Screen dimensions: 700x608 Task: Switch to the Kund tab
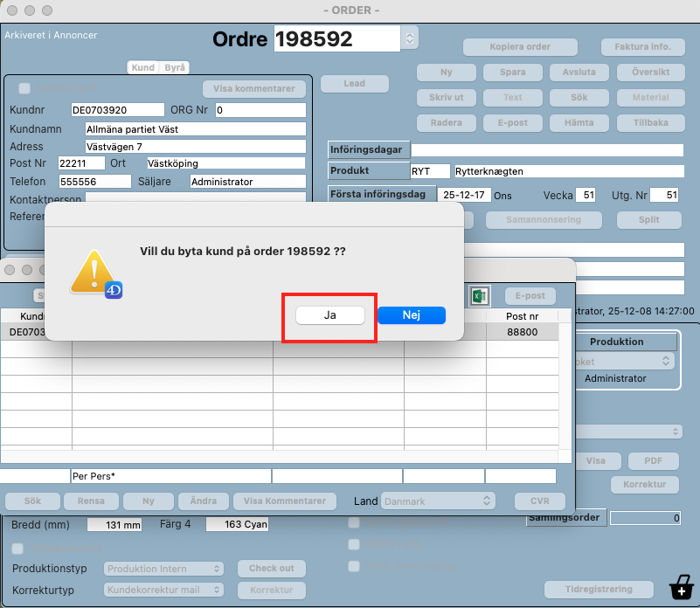pyautogui.click(x=142, y=67)
